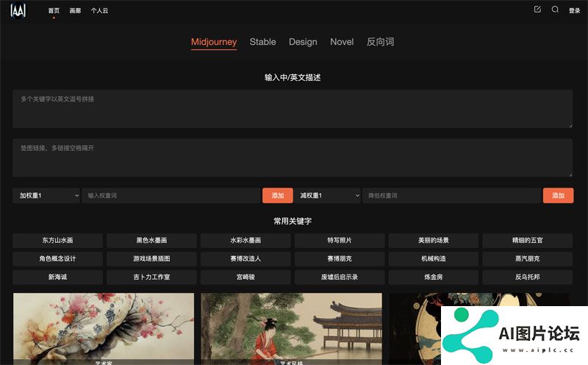Image resolution: width=588 pixels, height=365 pixels.
Task: Open the edit/compose icon in header
Action: (537, 10)
